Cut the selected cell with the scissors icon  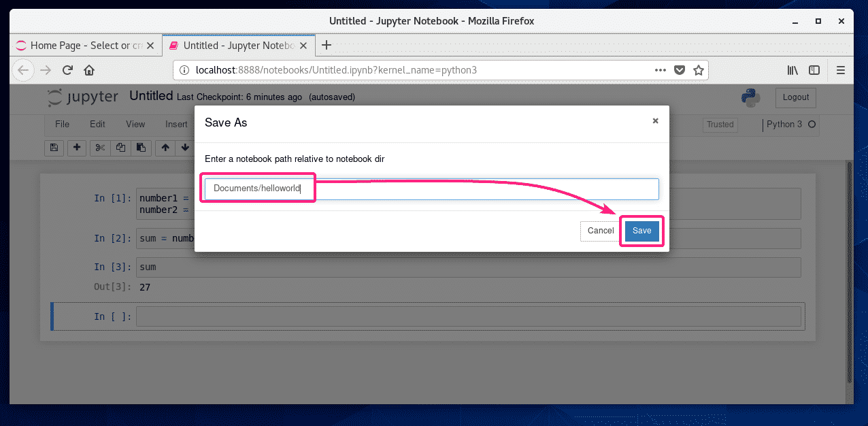point(99,148)
